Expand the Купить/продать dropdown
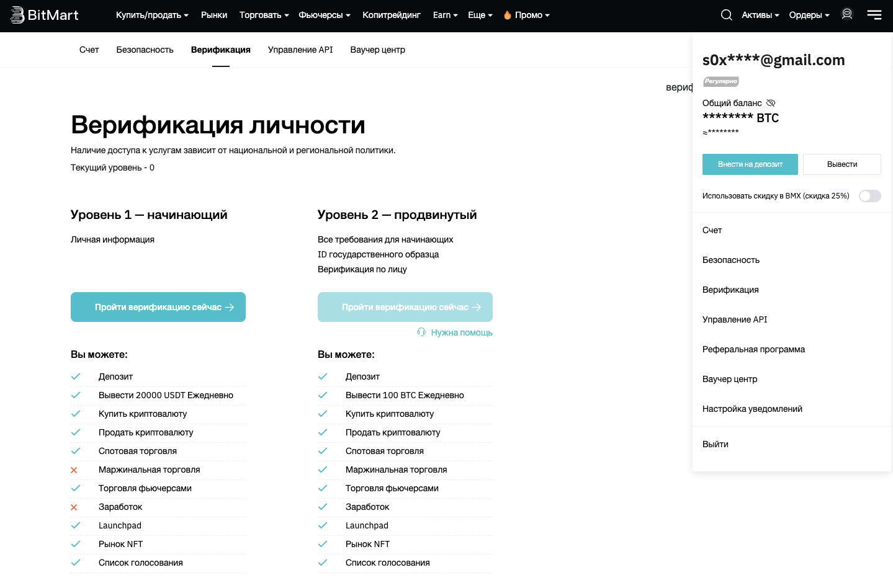 (x=152, y=15)
